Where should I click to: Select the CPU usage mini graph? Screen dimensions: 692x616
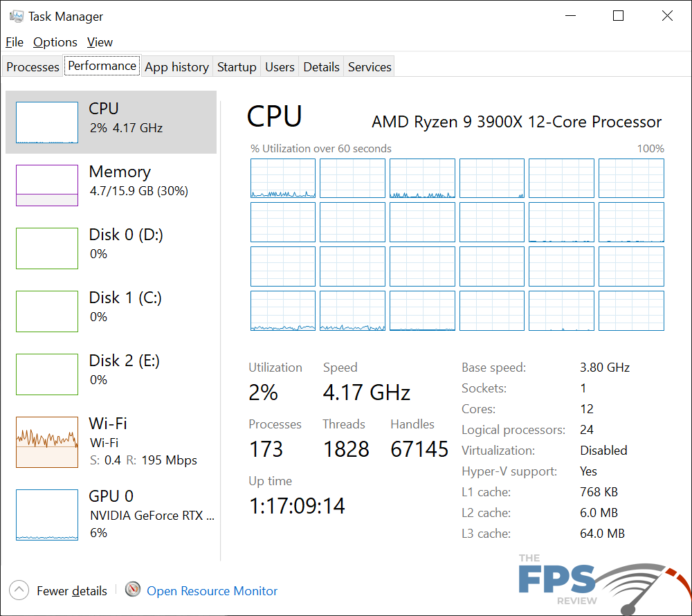[47, 123]
